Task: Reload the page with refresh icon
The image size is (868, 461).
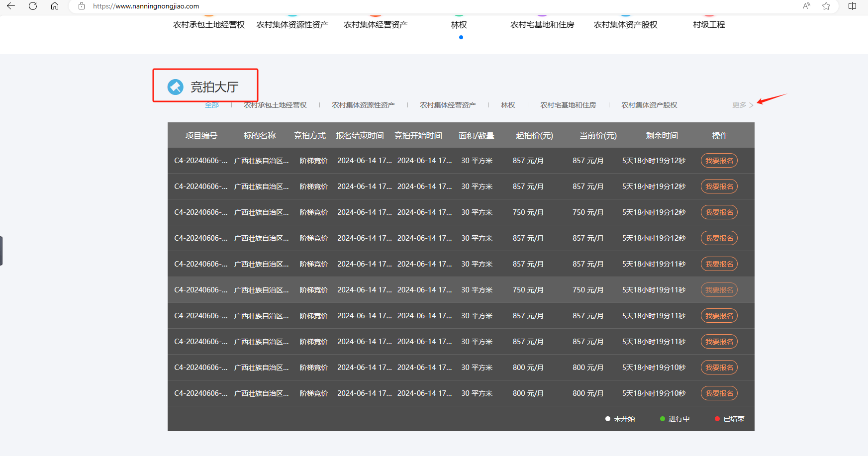Action: (x=33, y=6)
